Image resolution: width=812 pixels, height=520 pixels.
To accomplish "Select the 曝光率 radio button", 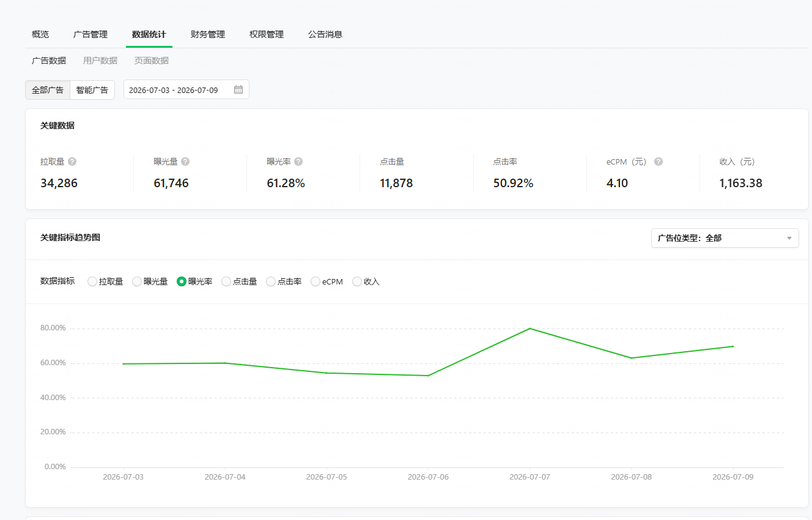I will [x=182, y=281].
